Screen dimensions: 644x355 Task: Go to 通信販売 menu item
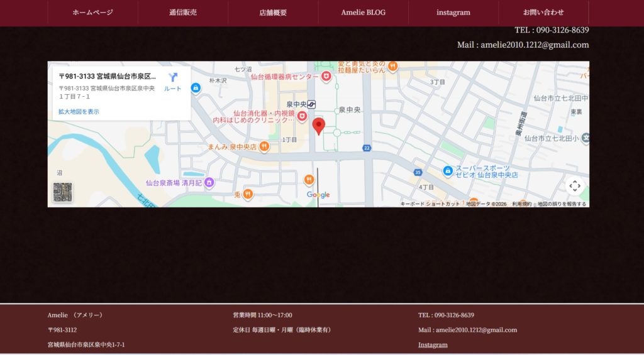click(x=182, y=13)
